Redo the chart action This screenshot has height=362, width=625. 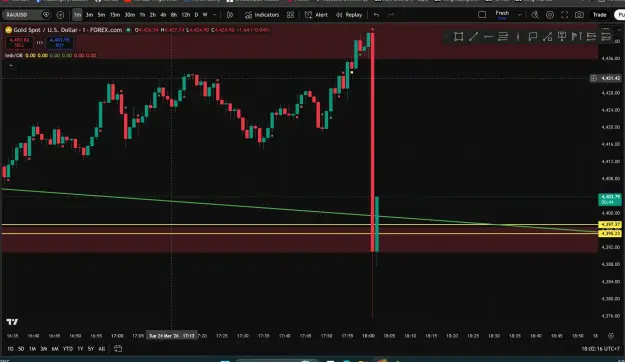391,15
